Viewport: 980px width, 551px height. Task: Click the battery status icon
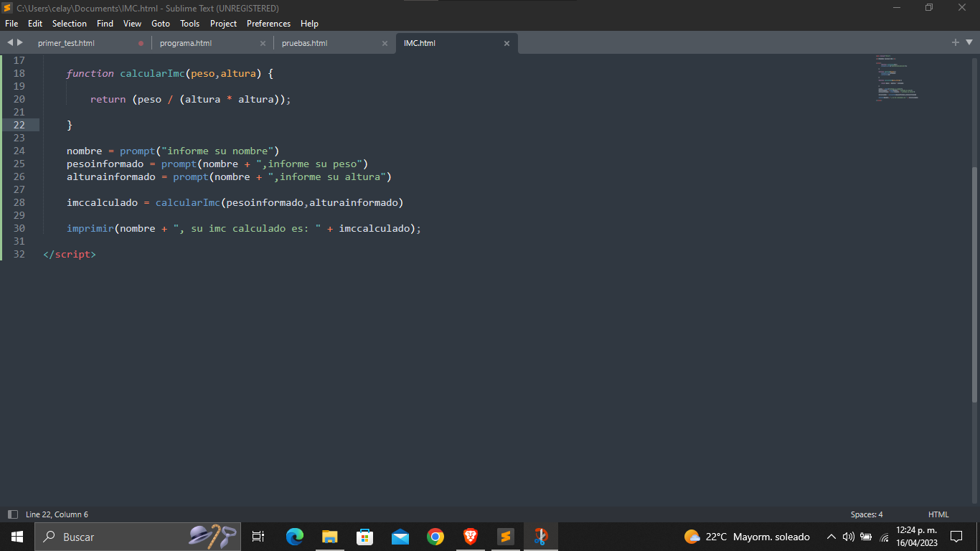866,537
